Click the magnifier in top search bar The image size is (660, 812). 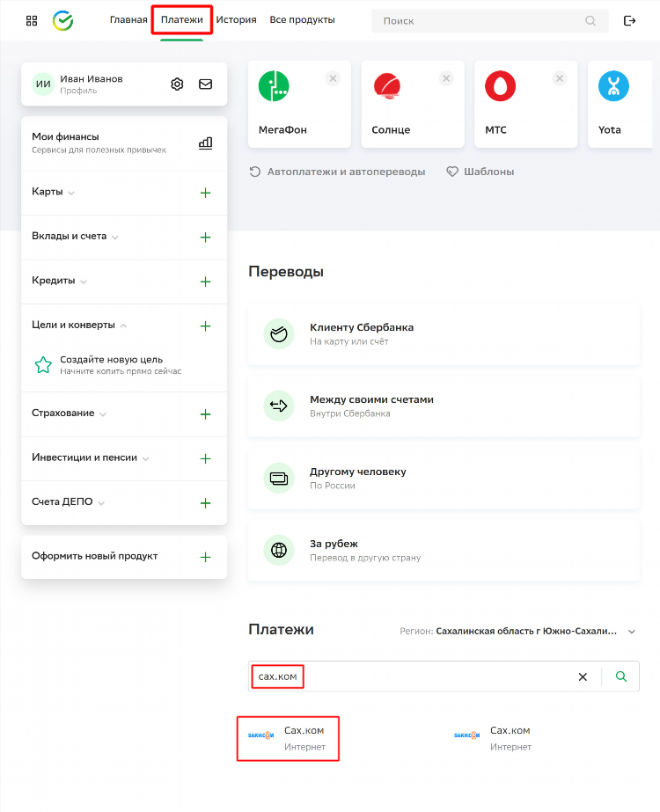click(x=590, y=21)
